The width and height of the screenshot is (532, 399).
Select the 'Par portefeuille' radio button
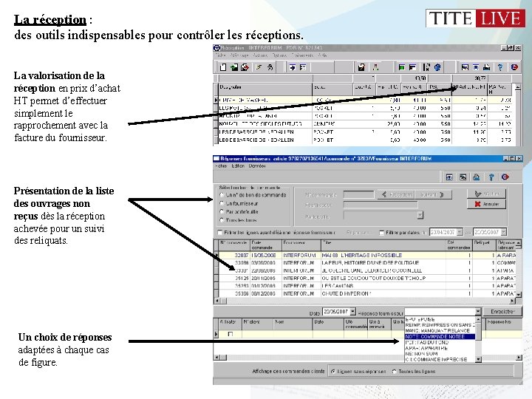tap(222, 212)
